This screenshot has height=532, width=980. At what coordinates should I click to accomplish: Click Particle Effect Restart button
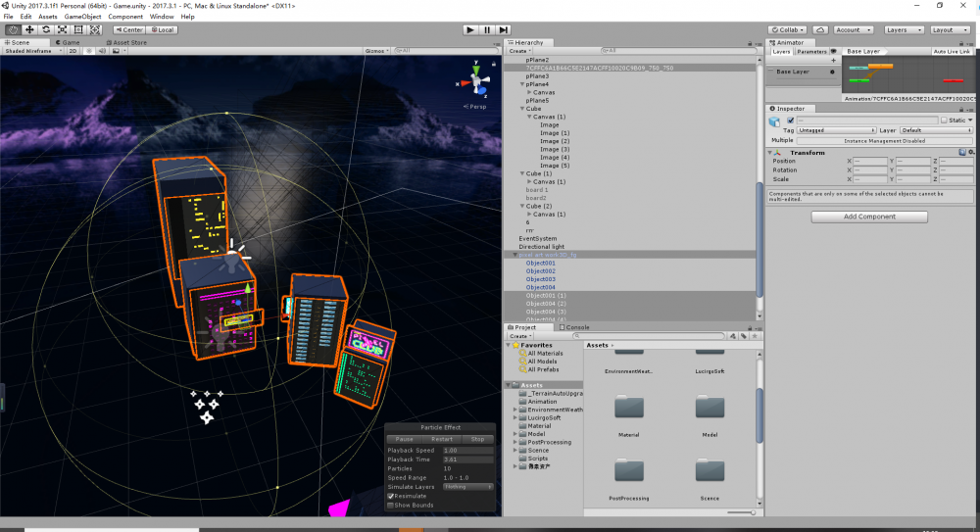441,439
